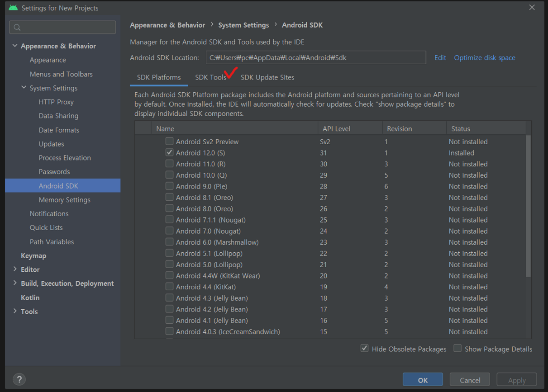Open the SDK Update Sites tab

point(267,77)
